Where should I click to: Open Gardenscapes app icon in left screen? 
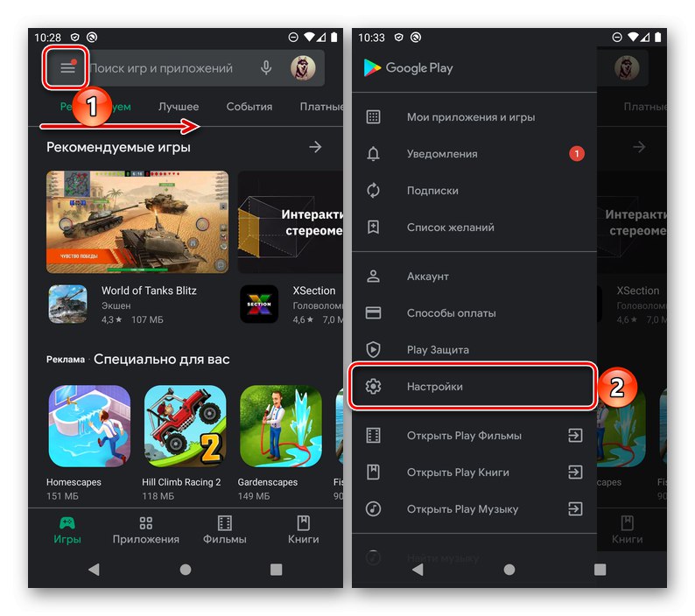[281, 426]
